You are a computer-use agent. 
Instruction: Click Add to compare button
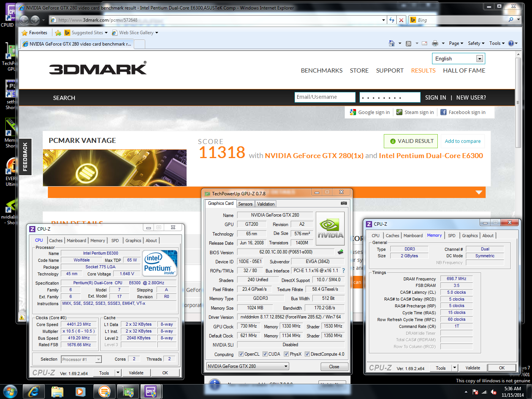pyautogui.click(x=462, y=141)
